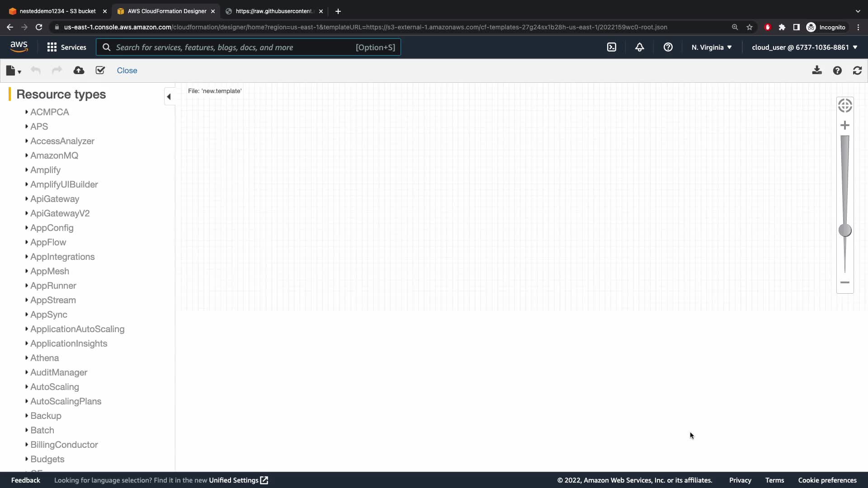The width and height of the screenshot is (868, 488).
Task: Expand the ApiGateway resource type
Action: point(54,199)
